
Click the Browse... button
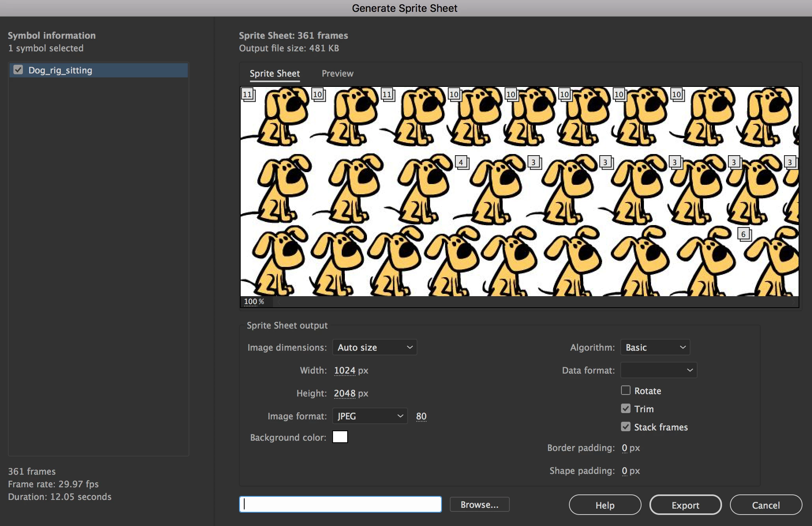coord(479,505)
